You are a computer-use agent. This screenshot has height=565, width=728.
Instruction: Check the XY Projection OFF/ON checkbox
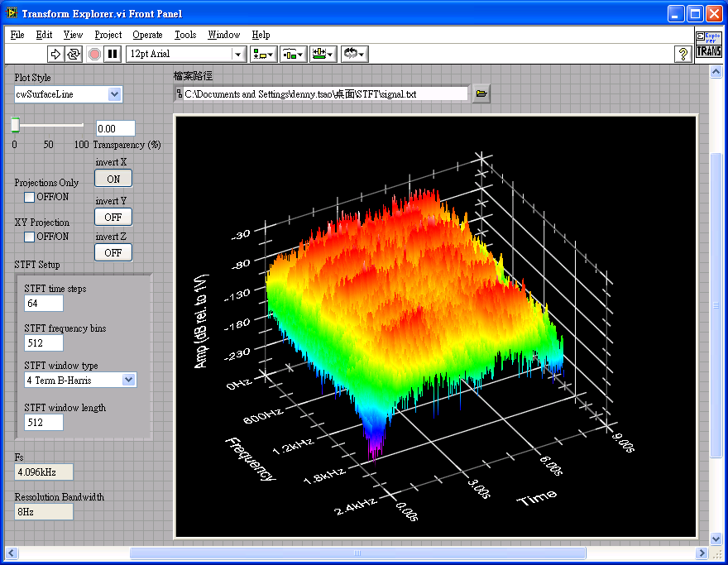point(29,237)
